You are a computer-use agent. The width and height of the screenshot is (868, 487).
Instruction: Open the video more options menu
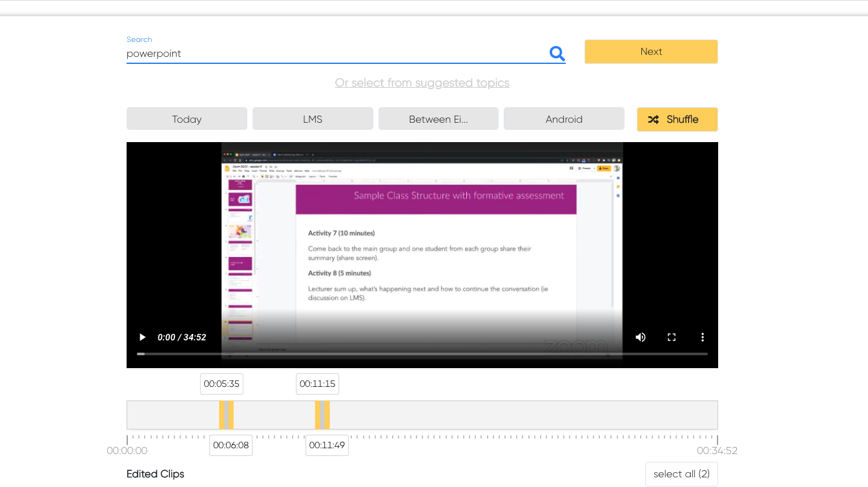703,337
